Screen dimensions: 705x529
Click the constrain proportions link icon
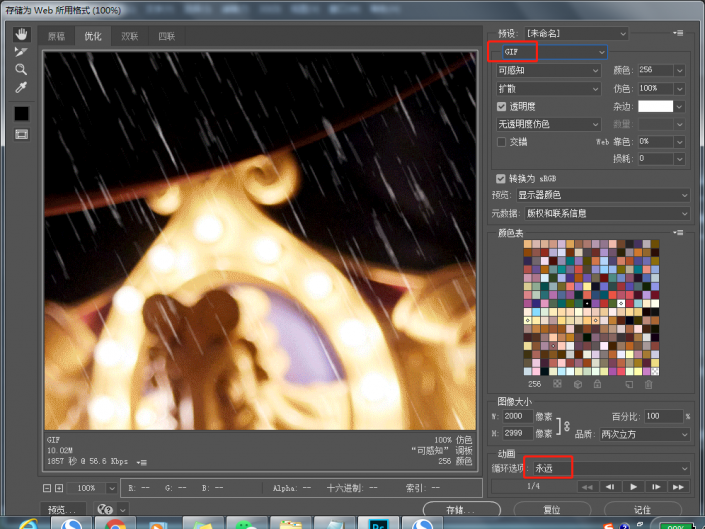coord(565,425)
